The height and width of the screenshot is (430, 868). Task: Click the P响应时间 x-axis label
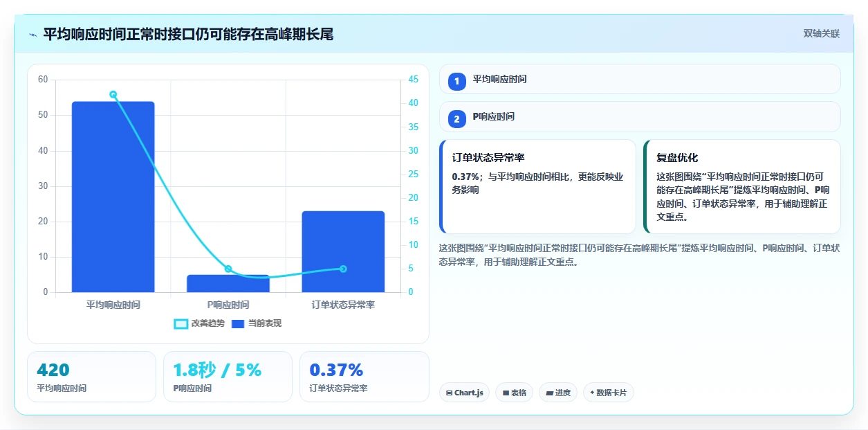pos(228,305)
